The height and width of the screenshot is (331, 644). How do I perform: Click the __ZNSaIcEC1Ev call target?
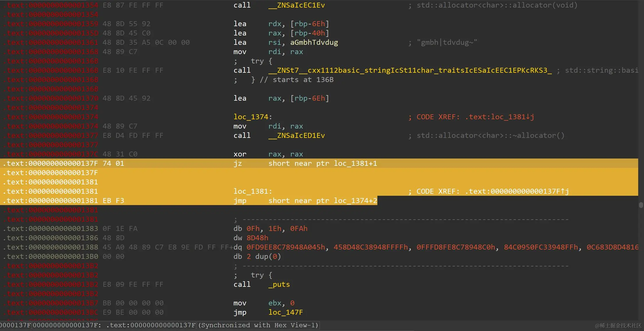click(x=296, y=5)
